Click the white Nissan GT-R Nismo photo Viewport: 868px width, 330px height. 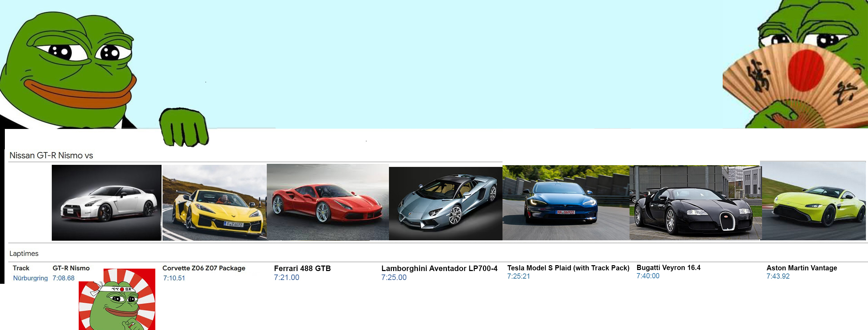coord(106,202)
